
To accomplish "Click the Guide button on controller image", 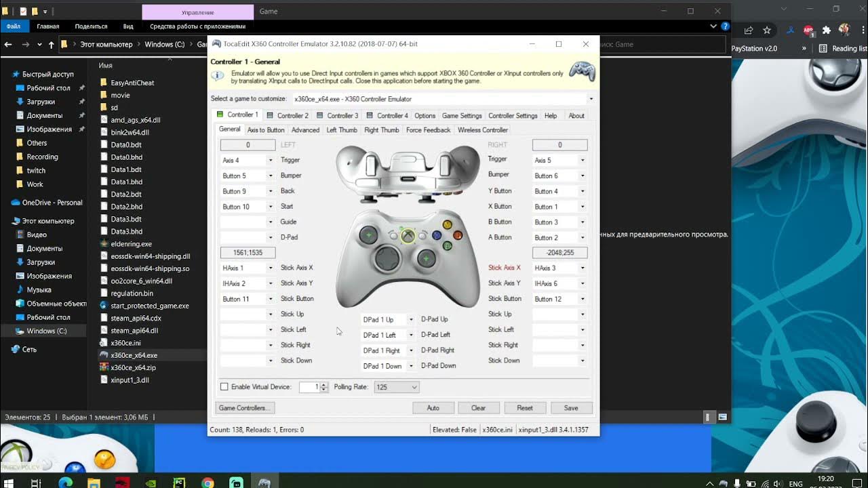I will 408,236.
